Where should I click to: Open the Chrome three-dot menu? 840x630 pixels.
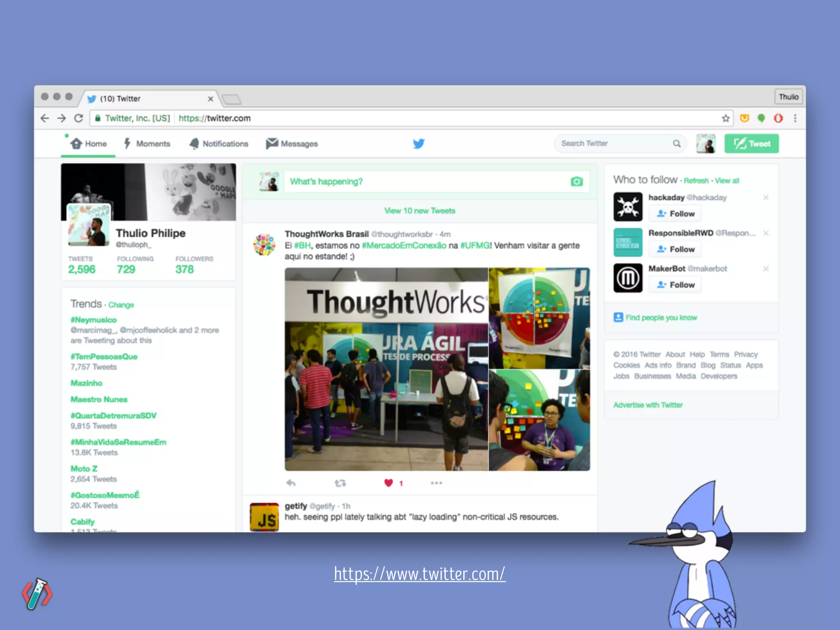795,119
